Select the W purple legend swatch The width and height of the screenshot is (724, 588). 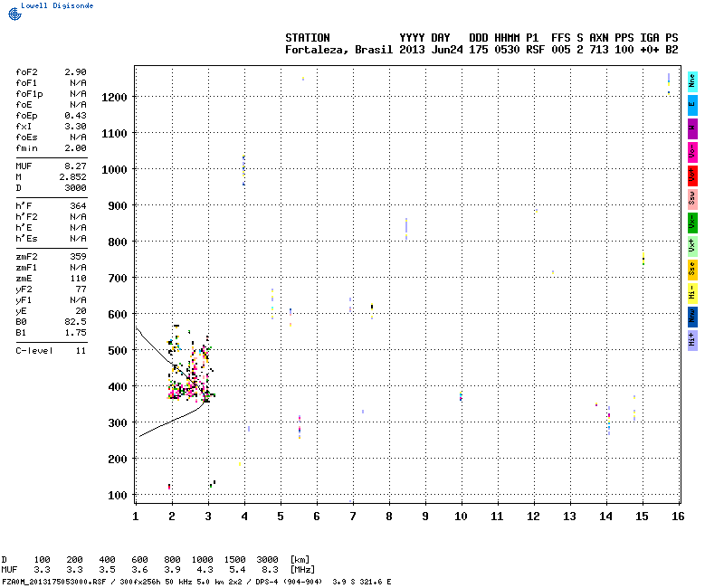point(692,128)
